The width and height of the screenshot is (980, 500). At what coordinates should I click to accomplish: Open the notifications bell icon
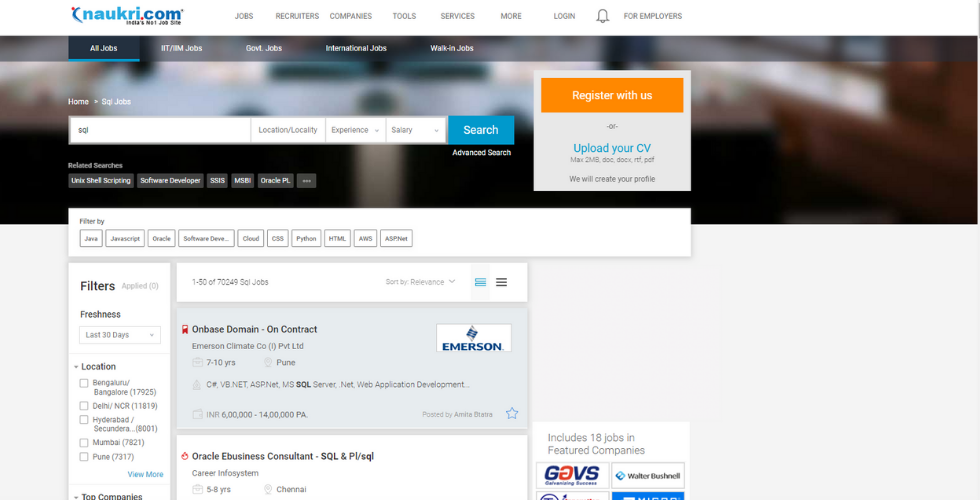[602, 16]
